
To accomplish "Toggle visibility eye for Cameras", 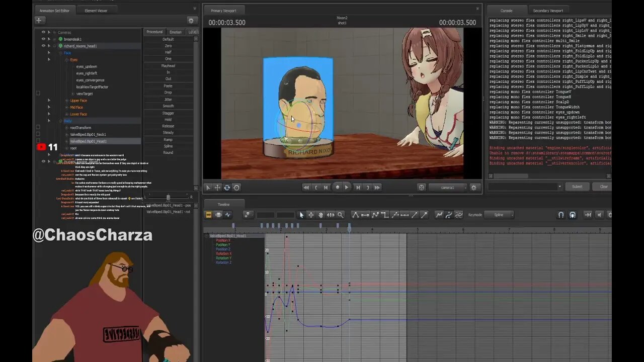I will 43,32.
